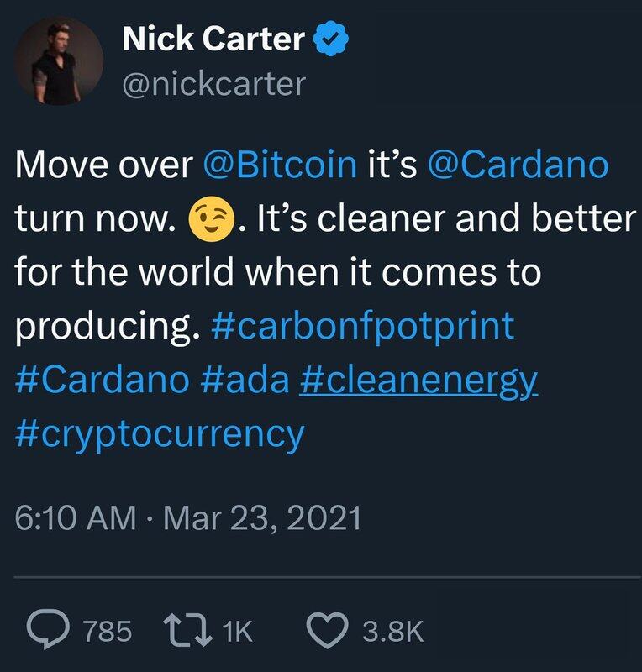
Task: View the 785 replies count
Action: (108, 632)
